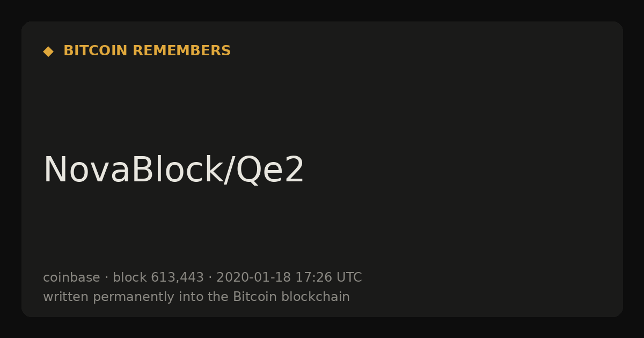This screenshot has height=338, width=644.
Task: Click the word REMEMBERS in the header
Action: [181, 51]
